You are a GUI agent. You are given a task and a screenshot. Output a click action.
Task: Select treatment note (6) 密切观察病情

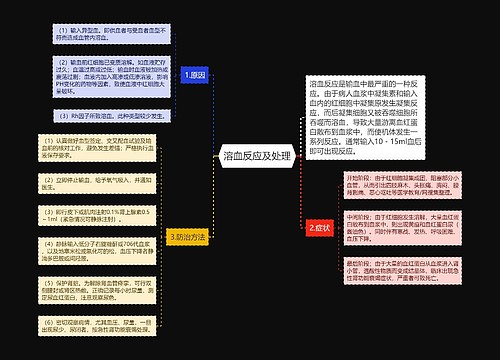click(x=97, y=326)
